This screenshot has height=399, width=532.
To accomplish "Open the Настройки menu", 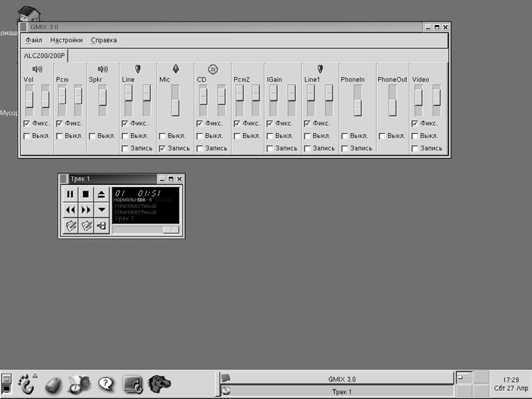I will pyautogui.click(x=66, y=40).
